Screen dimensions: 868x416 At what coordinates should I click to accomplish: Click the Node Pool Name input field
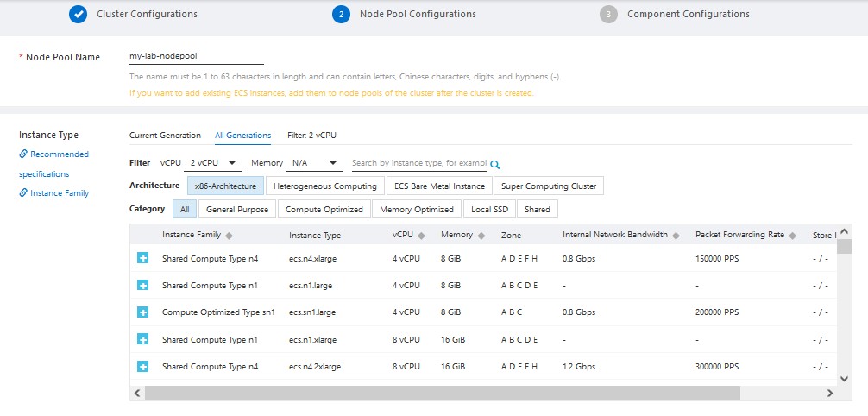[196, 57]
